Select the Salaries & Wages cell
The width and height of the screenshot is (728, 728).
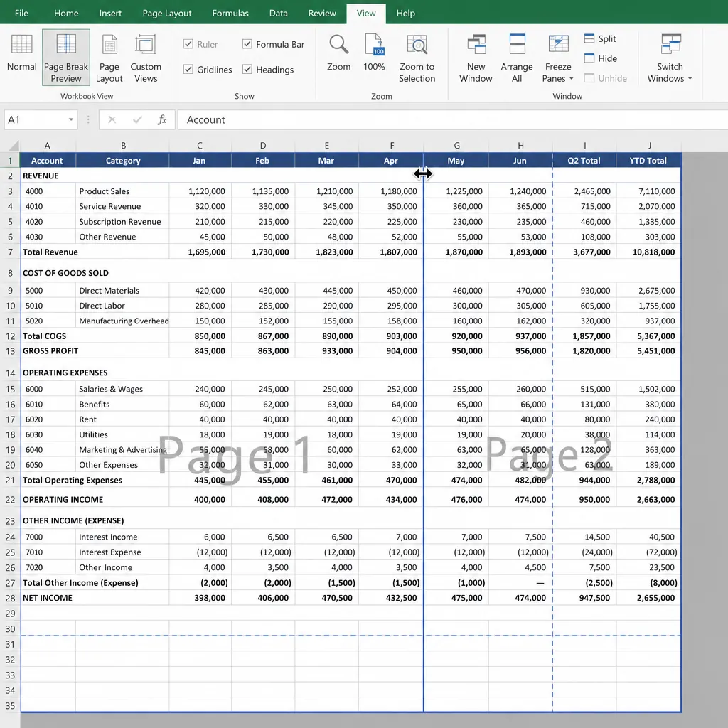(x=122, y=389)
